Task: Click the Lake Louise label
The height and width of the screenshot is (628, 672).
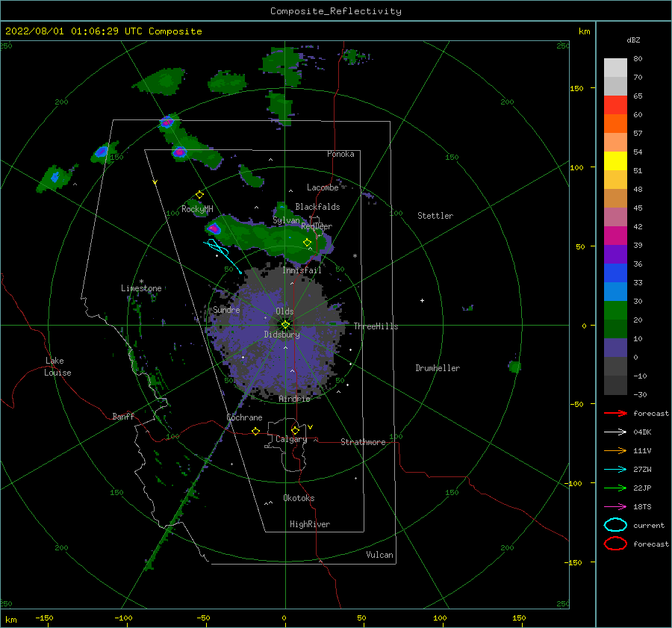Action: point(57,367)
